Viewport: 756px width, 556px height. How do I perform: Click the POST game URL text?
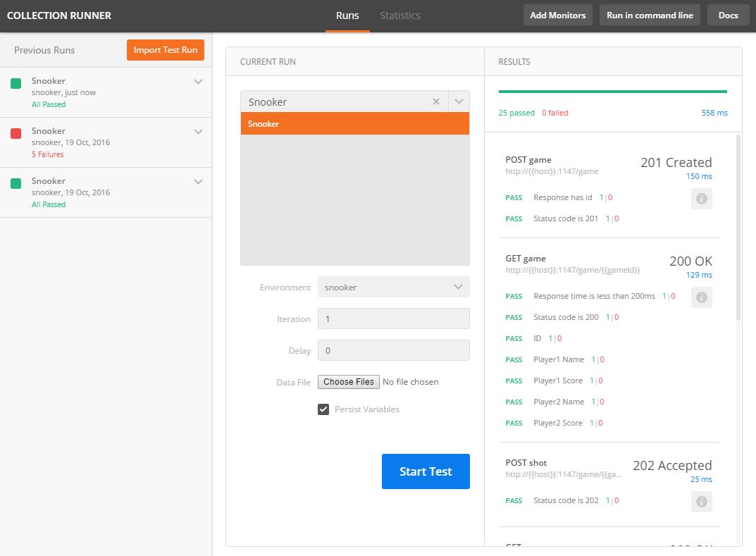click(x=552, y=171)
